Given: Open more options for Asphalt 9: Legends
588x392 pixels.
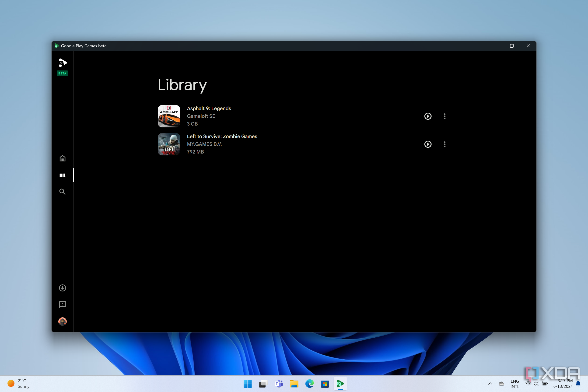Looking at the screenshot, I should 445,116.
